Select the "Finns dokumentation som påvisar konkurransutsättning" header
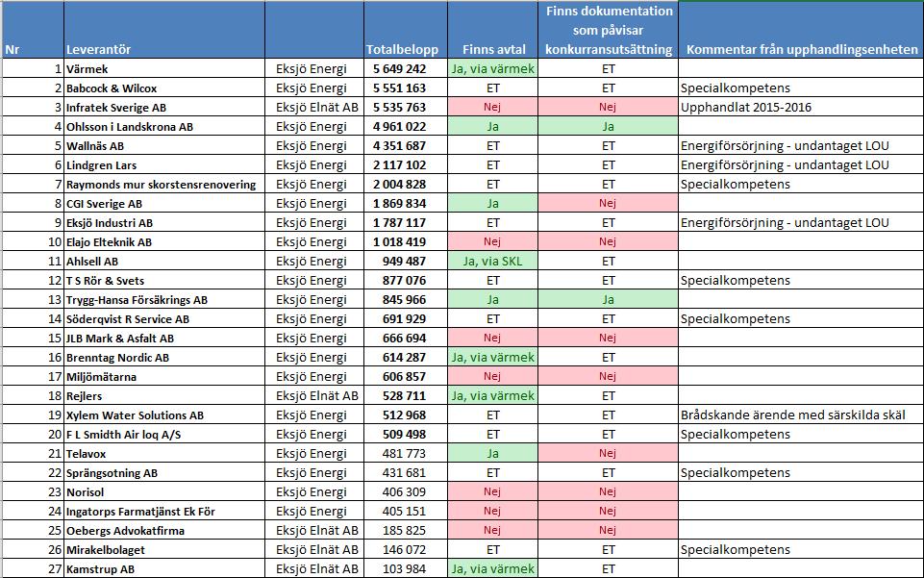Screen dimensions: 924x578 click(x=609, y=30)
